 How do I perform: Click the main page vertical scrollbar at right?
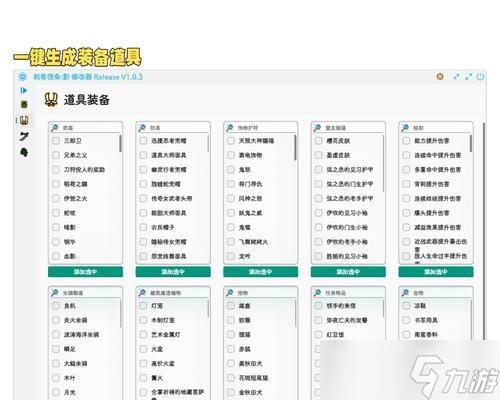coord(484,232)
